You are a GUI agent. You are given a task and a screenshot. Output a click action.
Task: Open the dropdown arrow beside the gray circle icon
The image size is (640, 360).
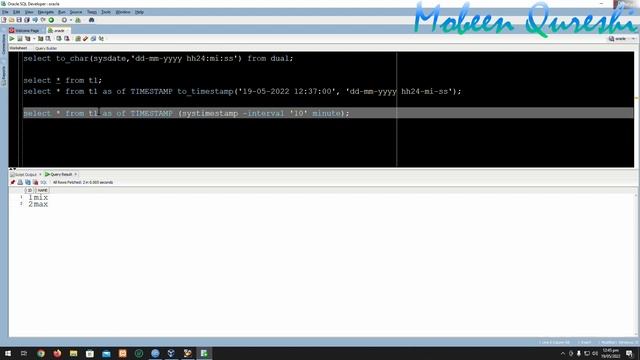(x=71, y=20)
